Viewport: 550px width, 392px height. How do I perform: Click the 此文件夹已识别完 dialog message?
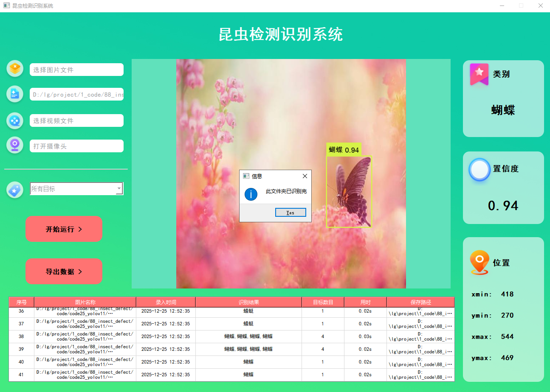(x=286, y=191)
